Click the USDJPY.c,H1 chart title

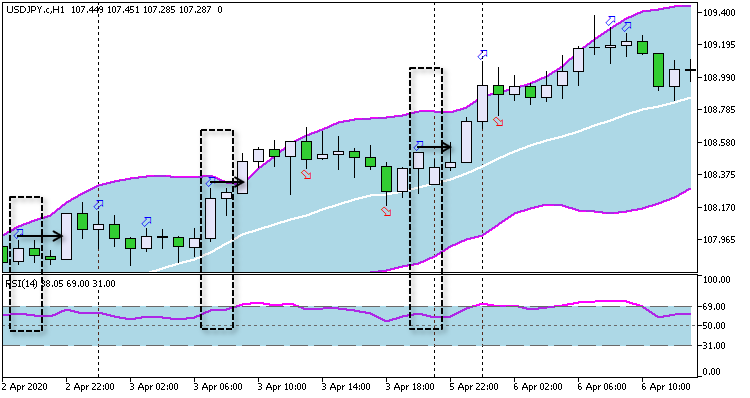tap(35, 10)
